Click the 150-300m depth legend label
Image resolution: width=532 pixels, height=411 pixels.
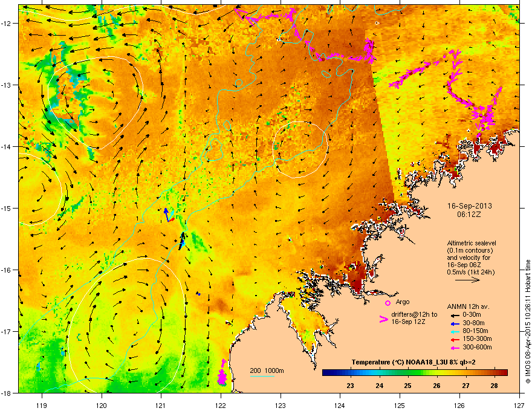pos(477,338)
